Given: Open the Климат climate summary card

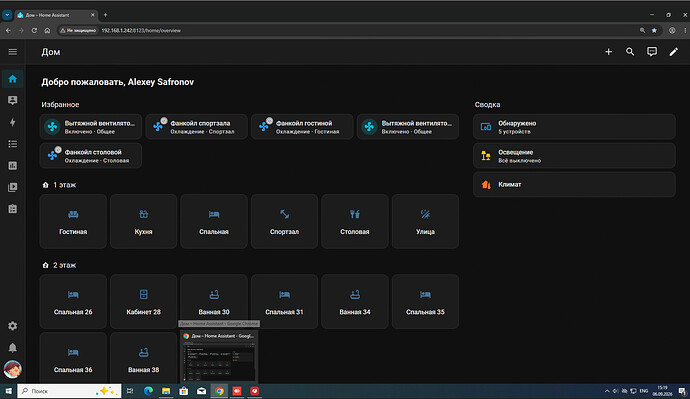Looking at the screenshot, I should click(574, 184).
